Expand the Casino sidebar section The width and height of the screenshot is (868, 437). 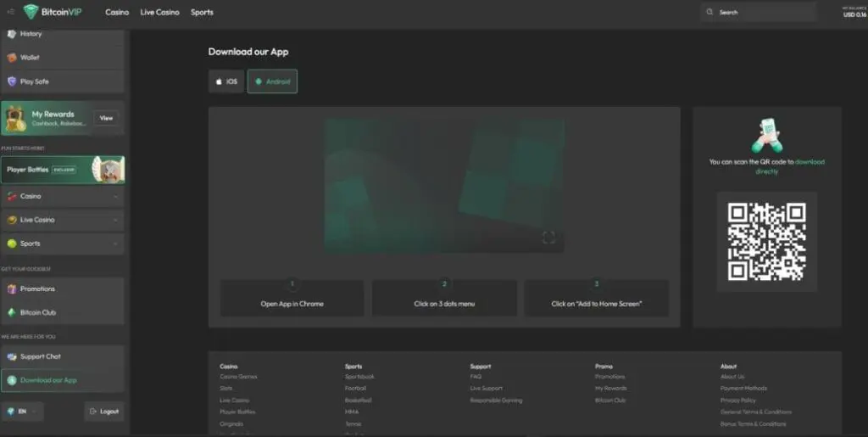[63, 196]
